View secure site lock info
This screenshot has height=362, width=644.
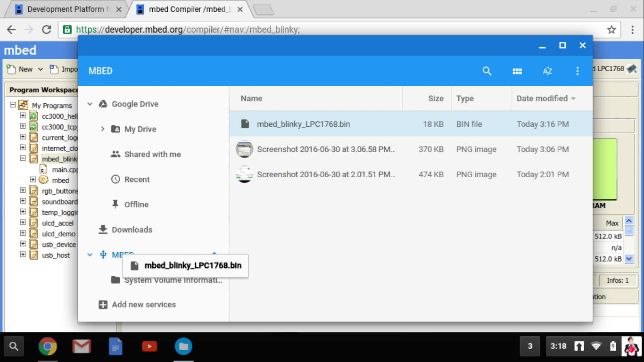click(67, 30)
